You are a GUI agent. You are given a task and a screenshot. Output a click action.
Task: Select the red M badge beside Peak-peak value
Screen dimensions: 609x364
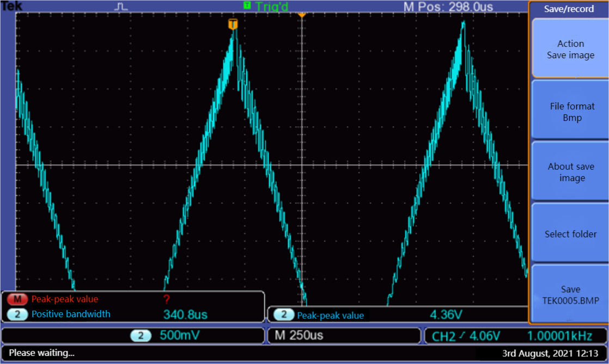coord(17,299)
